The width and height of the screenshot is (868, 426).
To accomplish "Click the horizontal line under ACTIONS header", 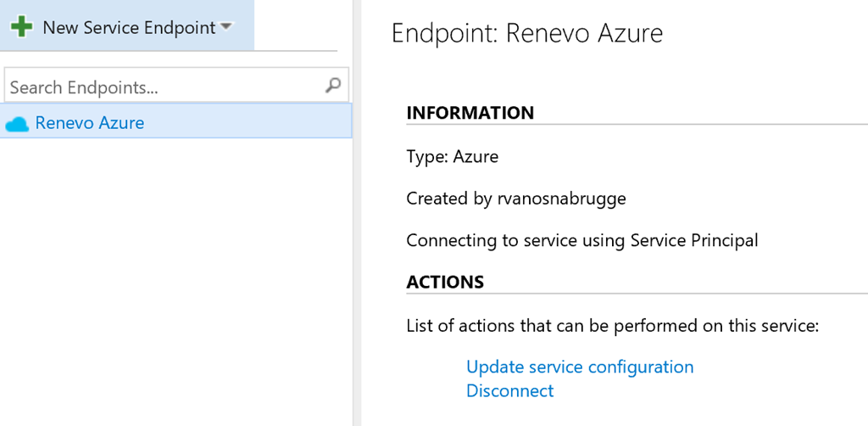I will point(636,294).
